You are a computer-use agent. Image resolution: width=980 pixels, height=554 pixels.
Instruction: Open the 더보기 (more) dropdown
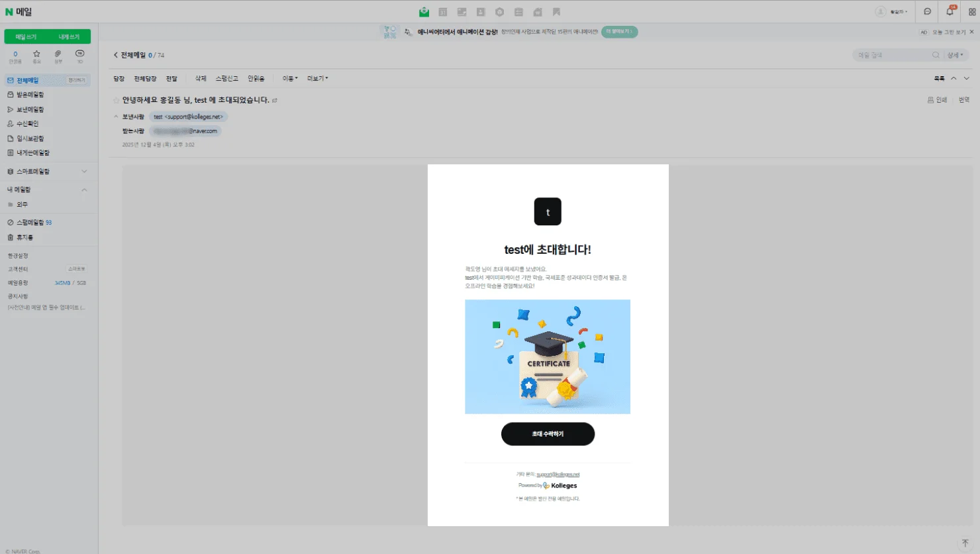point(317,78)
